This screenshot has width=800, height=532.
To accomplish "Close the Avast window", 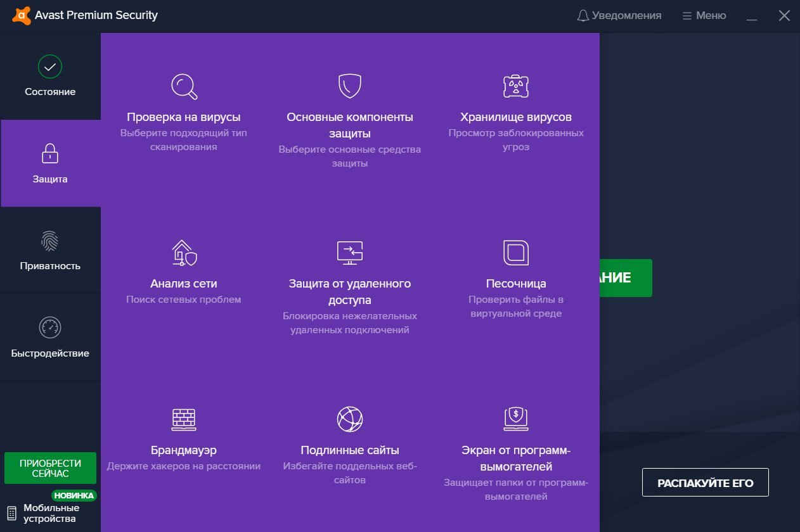I will (784, 16).
